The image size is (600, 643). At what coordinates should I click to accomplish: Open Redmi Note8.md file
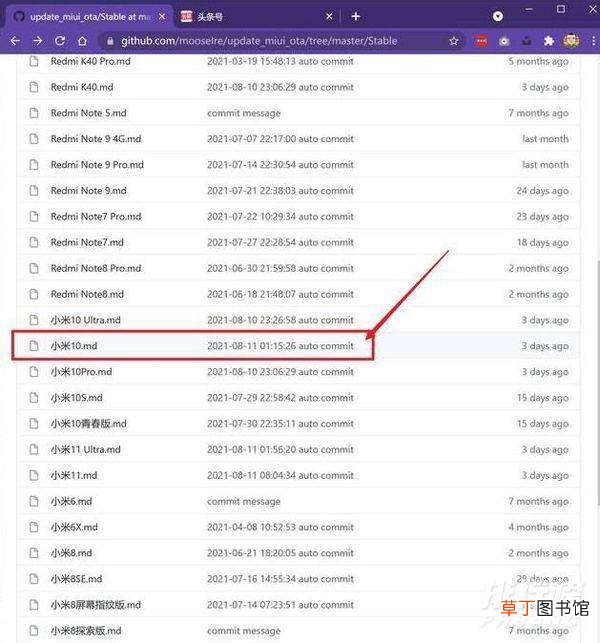[x=87, y=294]
